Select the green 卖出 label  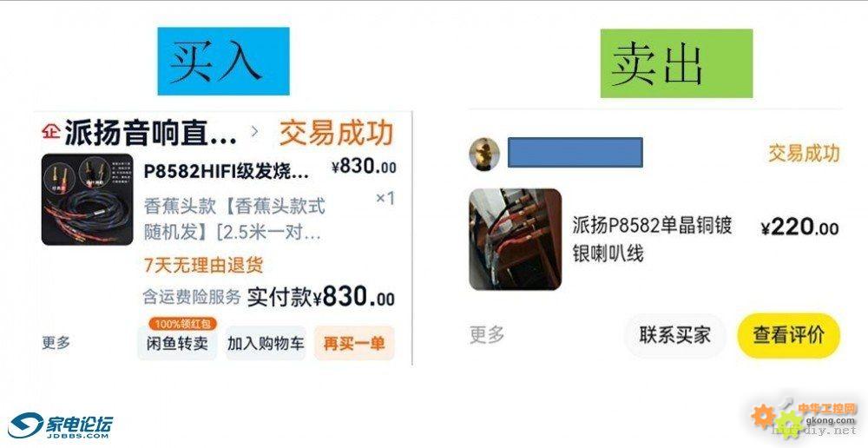click(x=676, y=63)
